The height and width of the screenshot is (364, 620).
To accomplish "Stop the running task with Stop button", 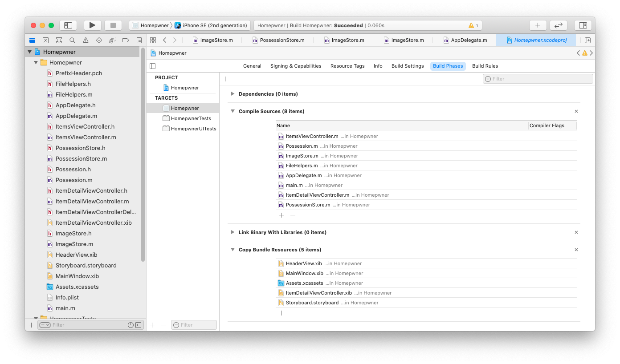I will [113, 25].
